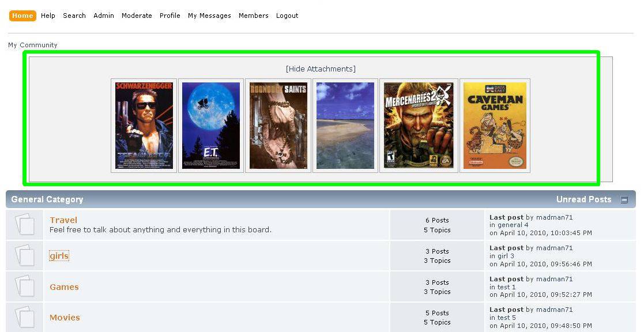Click the '6 Posts' count for Travel

(x=437, y=220)
